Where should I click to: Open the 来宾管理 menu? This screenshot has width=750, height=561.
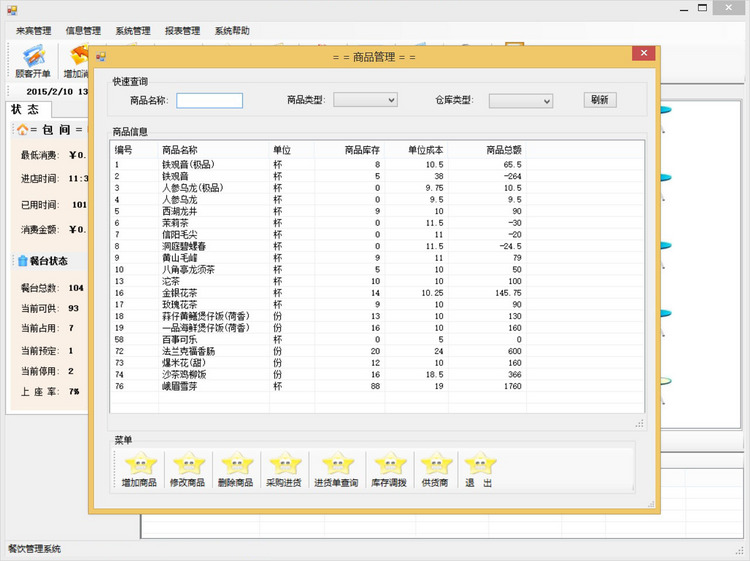click(x=33, y=31)
